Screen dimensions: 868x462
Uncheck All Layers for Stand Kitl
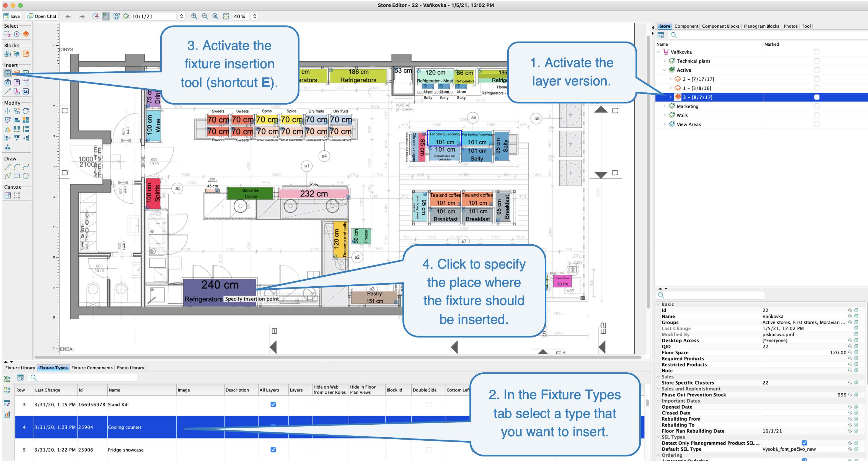pos(273,404)
